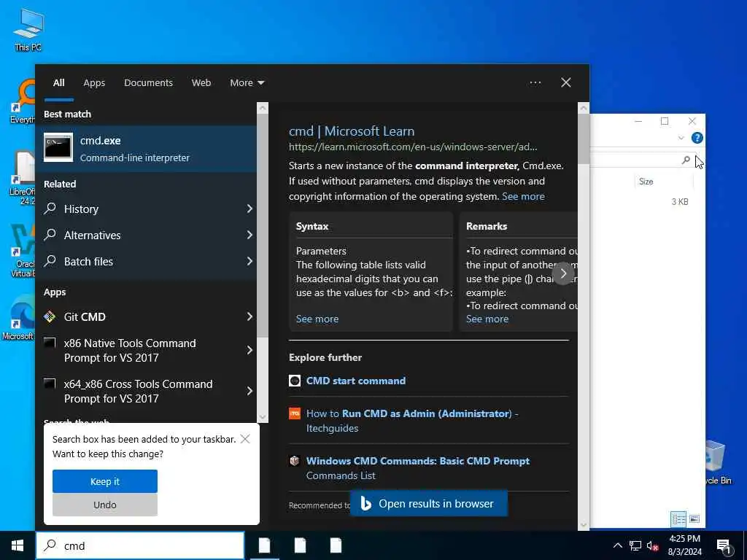747x560 pixels.
Task: Click the first document icon on taskbar
Action: 264,545
